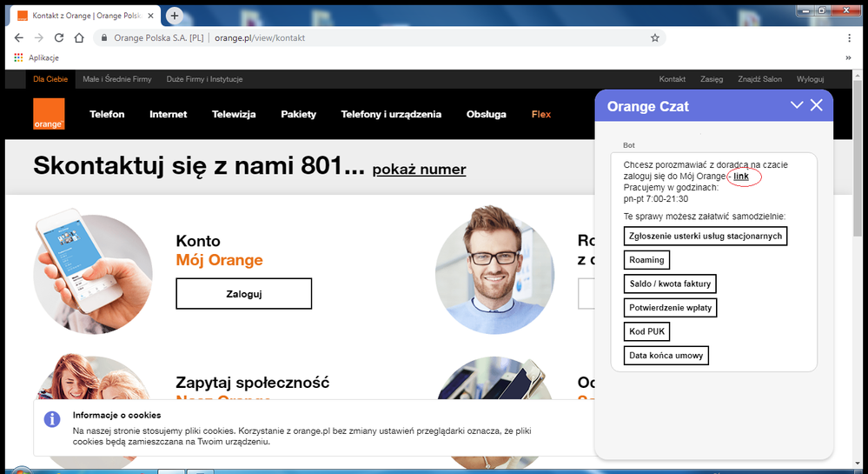Screen dimensions: 868x474
Task: Click the cookies information icon
Action: [x=52, y=419]
